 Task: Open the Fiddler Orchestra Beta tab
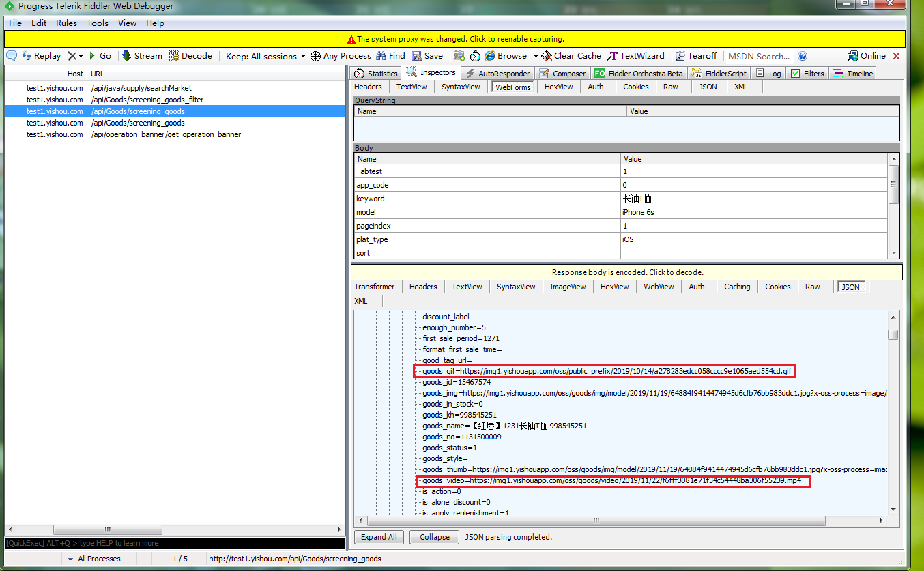click(639, 73)
